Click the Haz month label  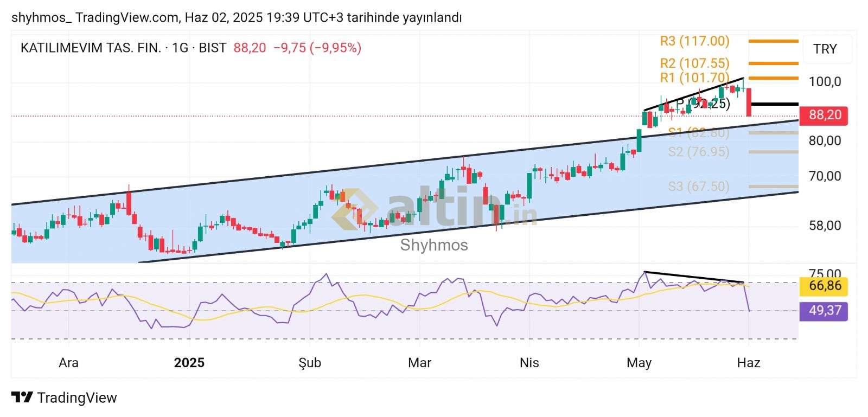pos(748,363)
